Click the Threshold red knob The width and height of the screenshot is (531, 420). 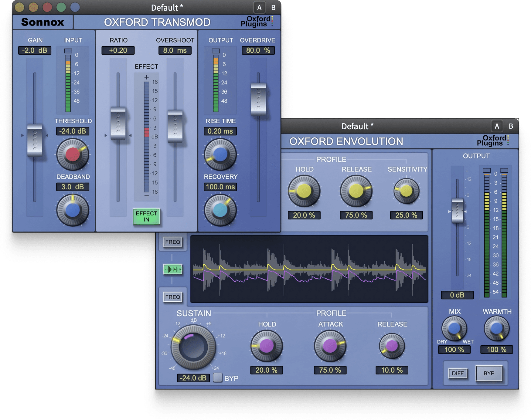(x=73, y=154)
